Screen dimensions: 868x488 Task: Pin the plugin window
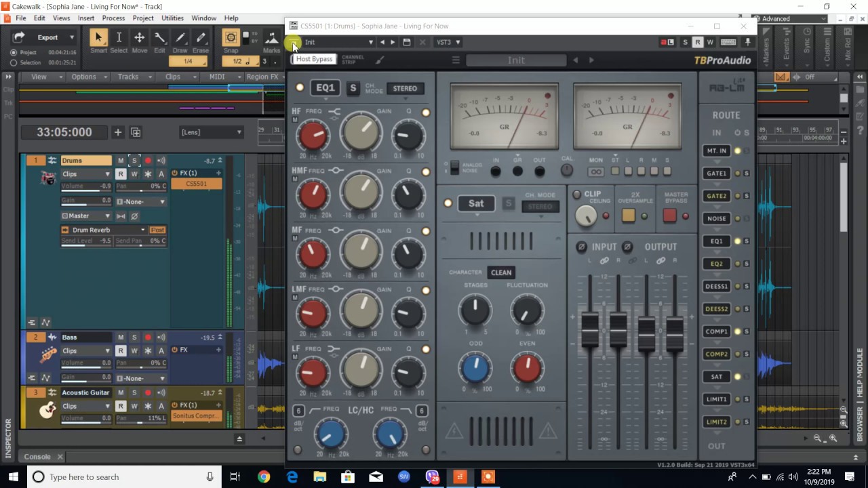748,42
